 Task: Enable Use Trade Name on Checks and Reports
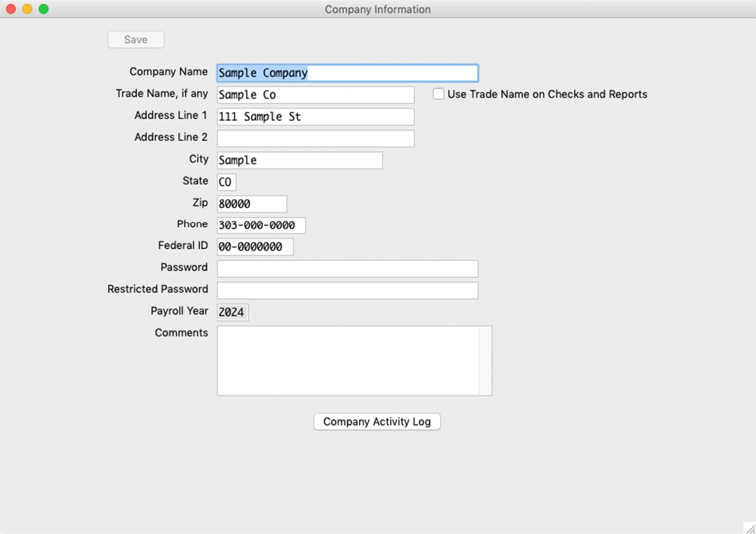(x=438, y=94)
